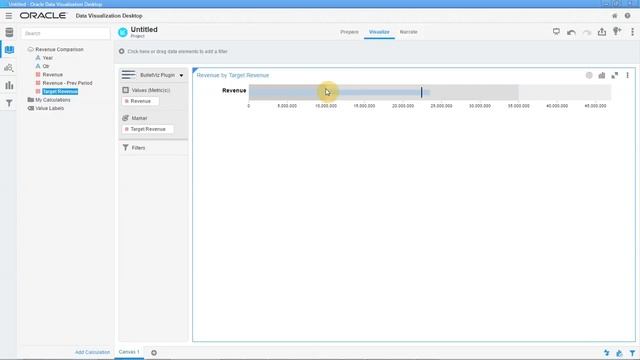This screenshot has height=360, width=640.
Task: Select the Canvas 1 tab
Action: 129,352
